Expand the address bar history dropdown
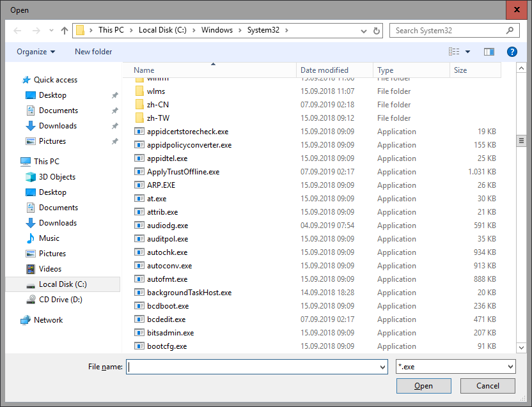The height and width of the screenshot is (407, 532). [363, 30]
